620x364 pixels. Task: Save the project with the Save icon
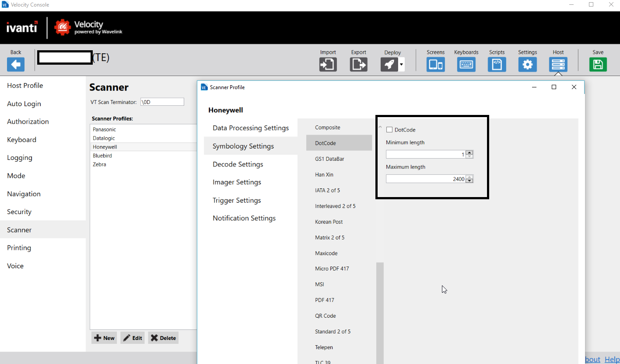[x=598, y=64]
